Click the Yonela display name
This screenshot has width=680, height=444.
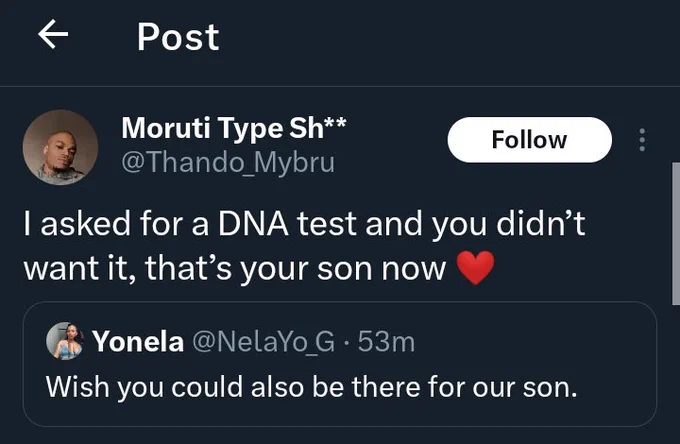point(138,342)
